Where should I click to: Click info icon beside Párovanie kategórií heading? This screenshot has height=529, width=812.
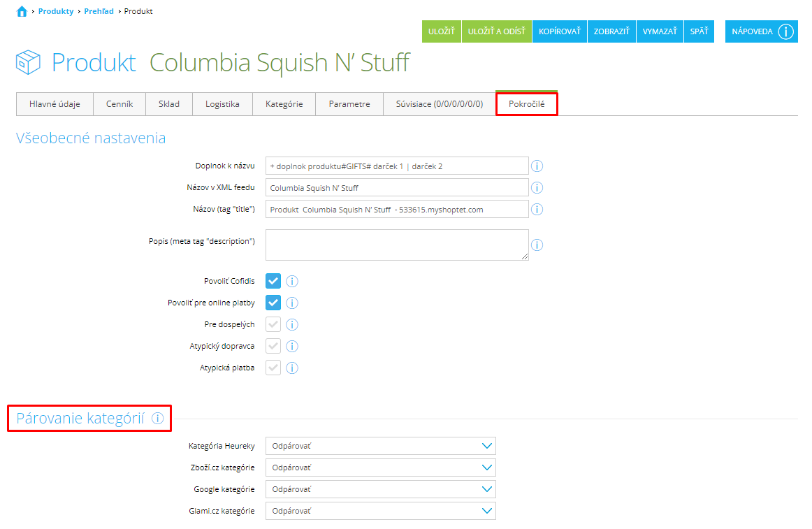coord(157,419)
